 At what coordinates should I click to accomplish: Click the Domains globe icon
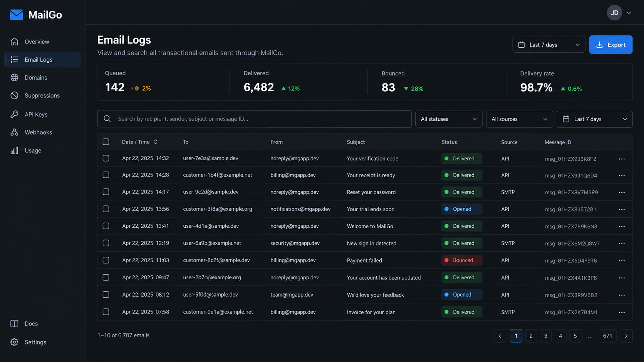point(14,77)
